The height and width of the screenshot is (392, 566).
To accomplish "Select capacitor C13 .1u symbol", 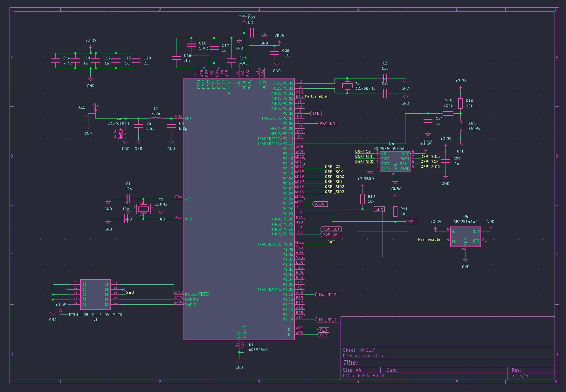I will point(116,60).
